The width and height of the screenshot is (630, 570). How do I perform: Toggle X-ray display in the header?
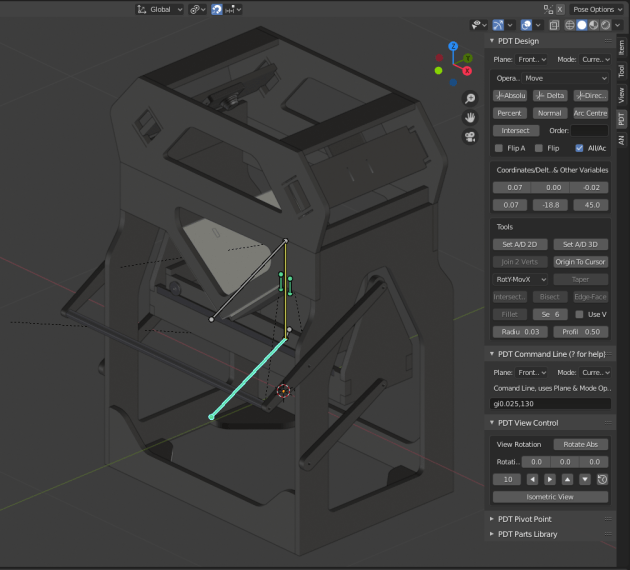click(555, 25)
